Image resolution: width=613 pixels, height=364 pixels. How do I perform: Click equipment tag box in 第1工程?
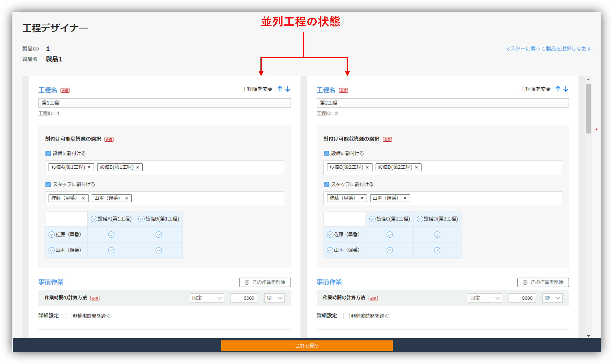coord(164,167)
